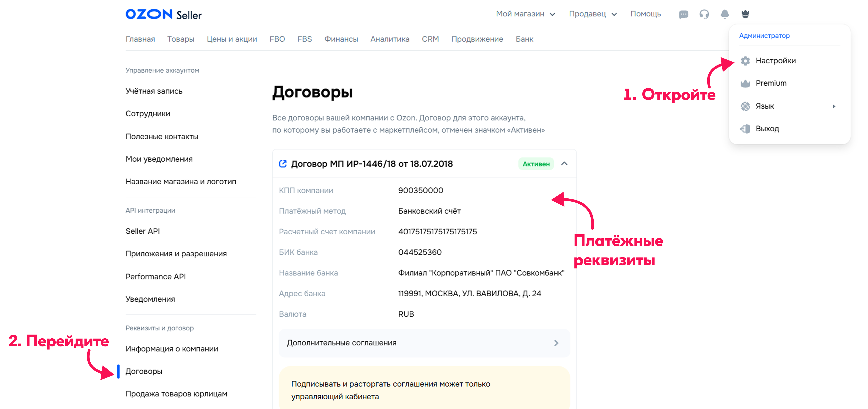
Task: Open Performance API in sidebar
Action: pyautogui.click(x=155, y=277)
